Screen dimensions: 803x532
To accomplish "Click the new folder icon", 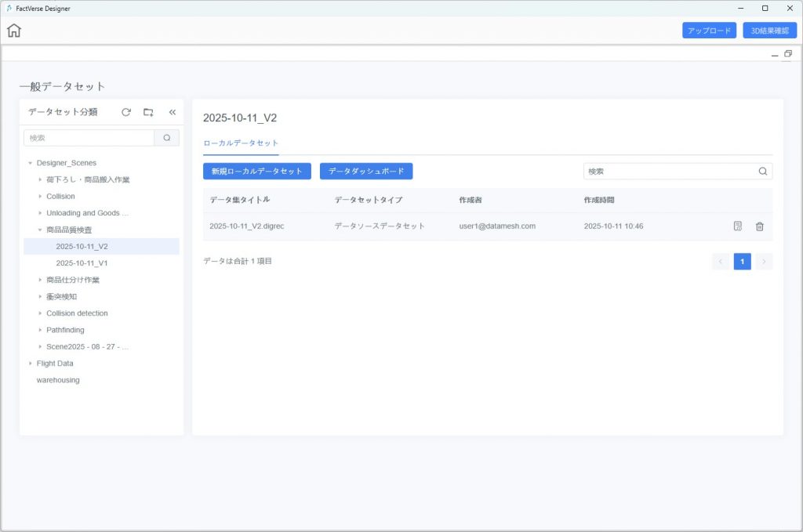I will pos(148,112).
